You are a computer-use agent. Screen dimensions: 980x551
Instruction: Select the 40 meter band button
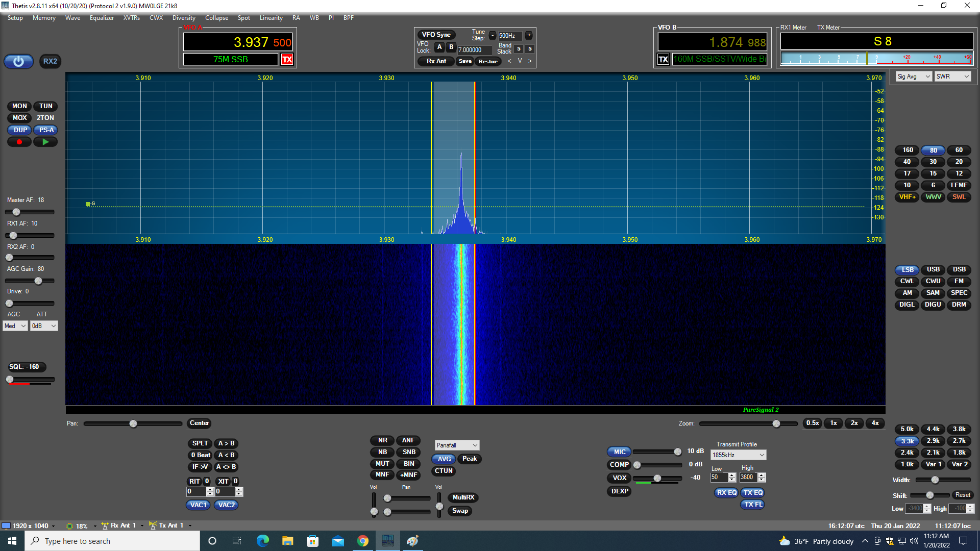(907, 162)
